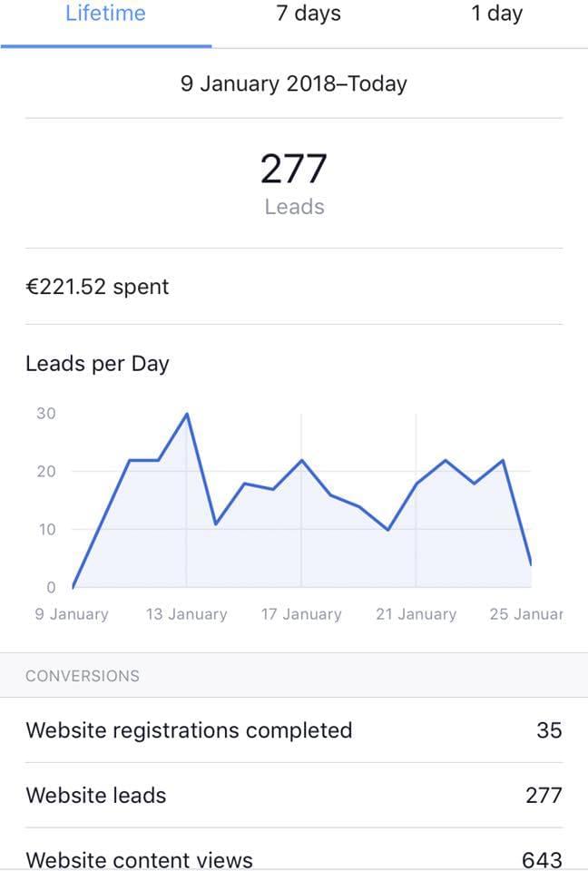The width and height of the screenshot is (588, 871).
Task: Select the 1 day tab
Action: pos(496,15)
